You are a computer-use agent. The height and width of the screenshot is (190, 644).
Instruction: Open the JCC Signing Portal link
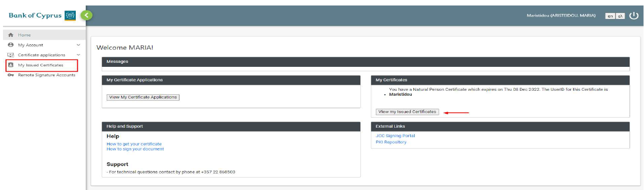(395, 136)
